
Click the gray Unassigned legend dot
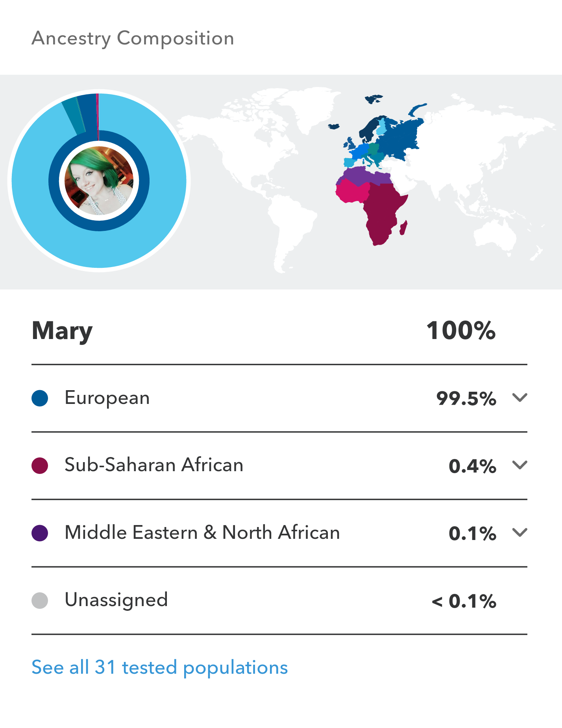coord(40,601)
